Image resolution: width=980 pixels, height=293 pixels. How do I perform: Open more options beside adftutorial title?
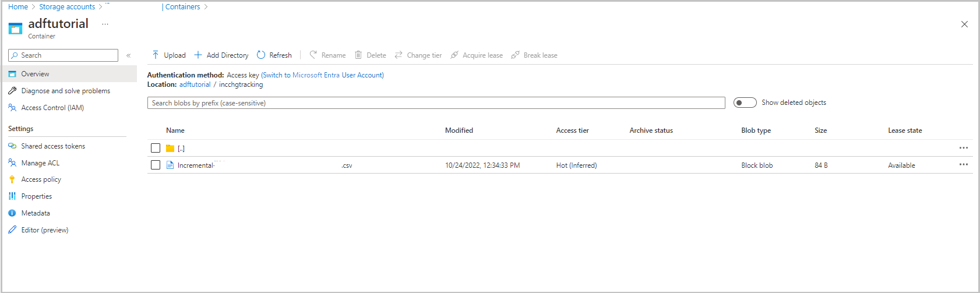click(x=105, y=24)
